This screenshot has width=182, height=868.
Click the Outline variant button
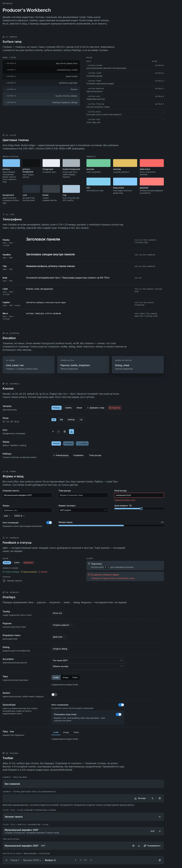68,408
